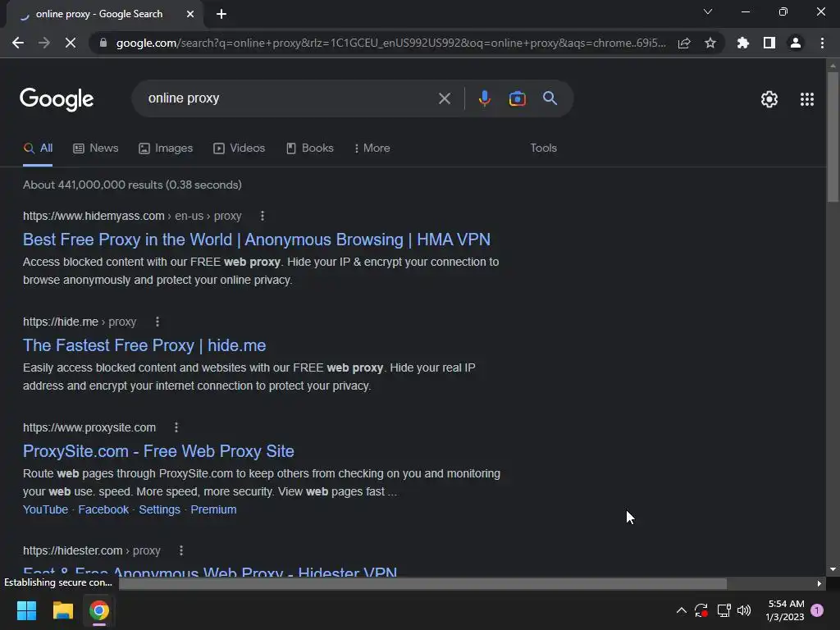This screenshot has height=630, width=840.
Task: Open the Settings sitelink under ProxySite
Action: click(160, 509)
